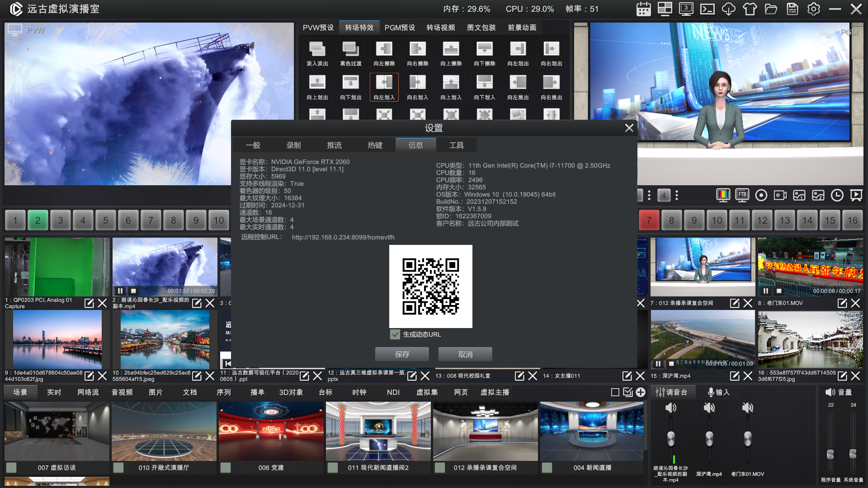This screenshot has width=868, height=488.
Task: Click the open project folder icon
Action: click(x=771, y=9)
